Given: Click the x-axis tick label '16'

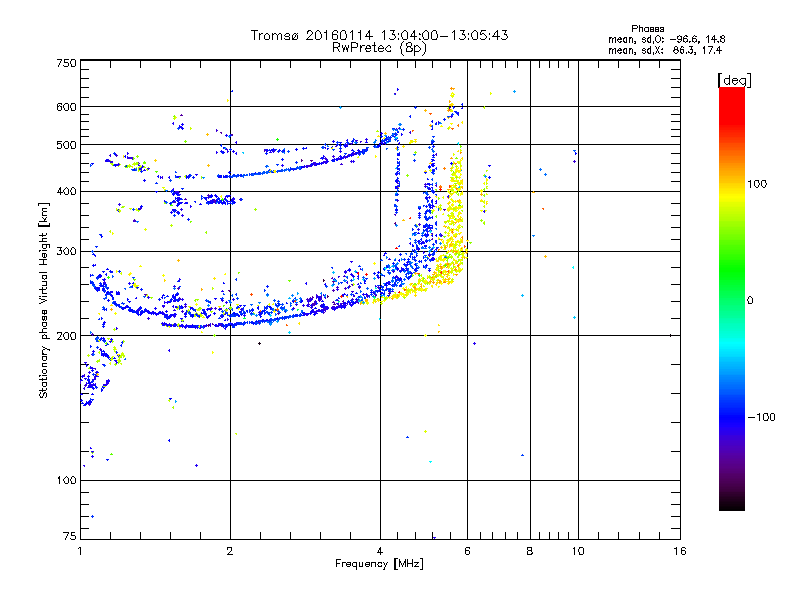Looking at the screenshot, I should [x=680, y=551].
